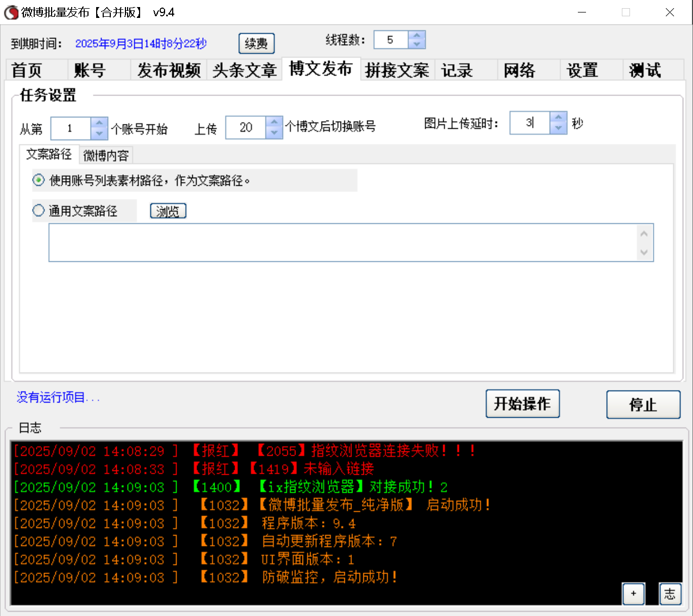This screenshot has height=616, width=693.
Task: Switch to the 拼接文案 tab
Action: [397, 70]
